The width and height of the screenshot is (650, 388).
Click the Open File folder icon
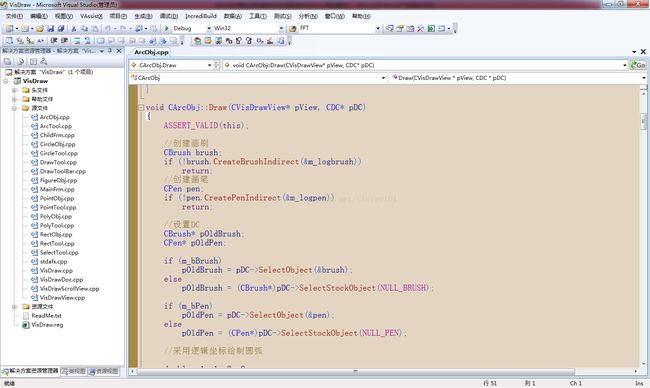[40, 29]
